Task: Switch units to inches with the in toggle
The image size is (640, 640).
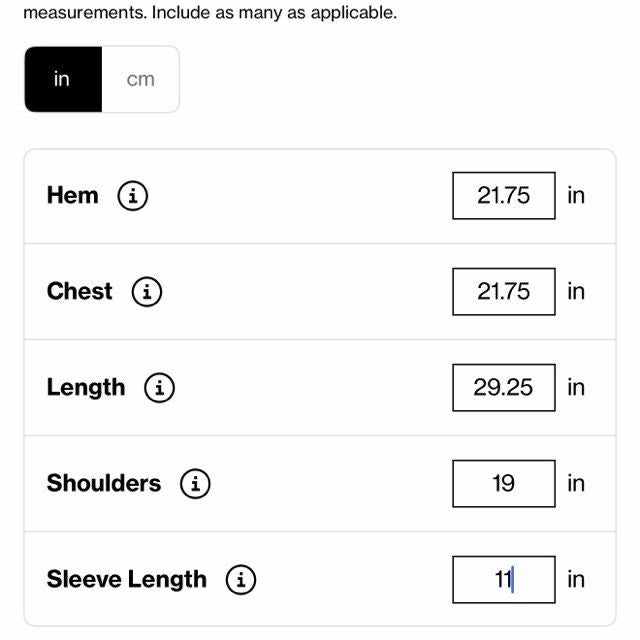Action: (62, 79)
